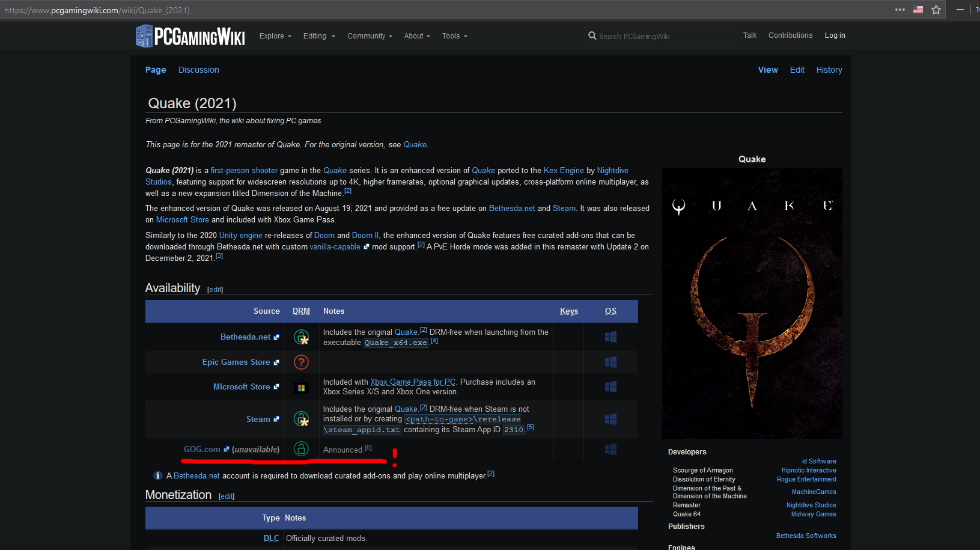The image size is (980, 550).
Task: Open the About dropdown menu
Action: 417,36
